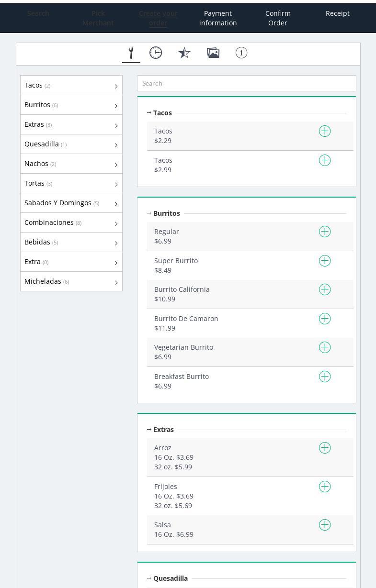Open the Micheladas category
The image size is (376, 588).
(71, 281)
